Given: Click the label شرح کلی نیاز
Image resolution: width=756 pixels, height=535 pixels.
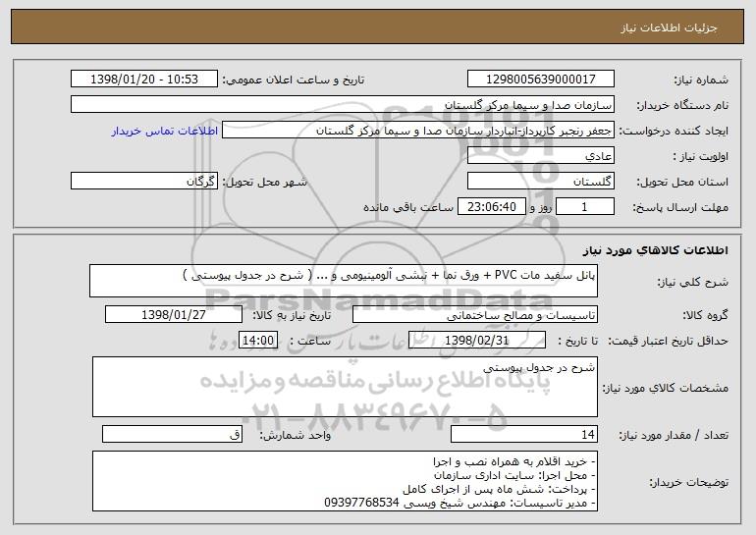Looking at the screenshot, I should coord(693,282).
